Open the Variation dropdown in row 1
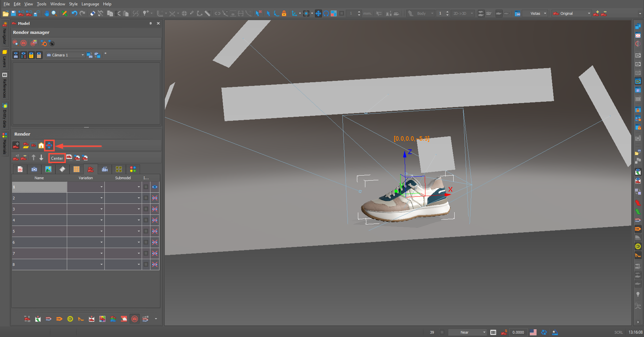 (x=101, y=187)
